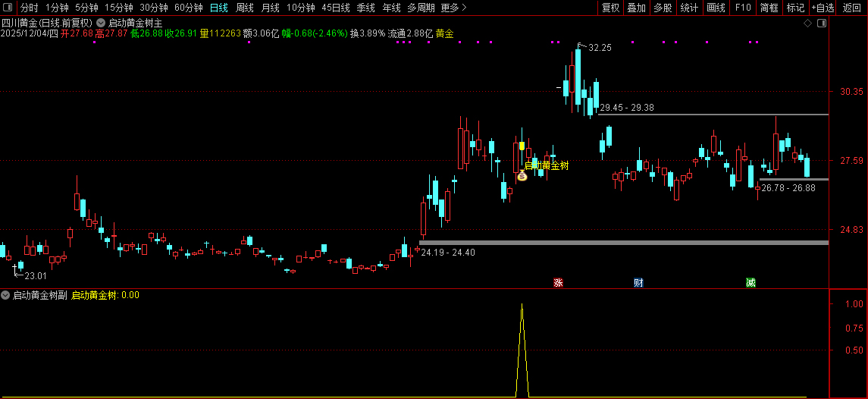Click the 幅-0.68(-2.46%) change value
The image size is (868, 399).
pyautogui.click(x=315, y=33)
